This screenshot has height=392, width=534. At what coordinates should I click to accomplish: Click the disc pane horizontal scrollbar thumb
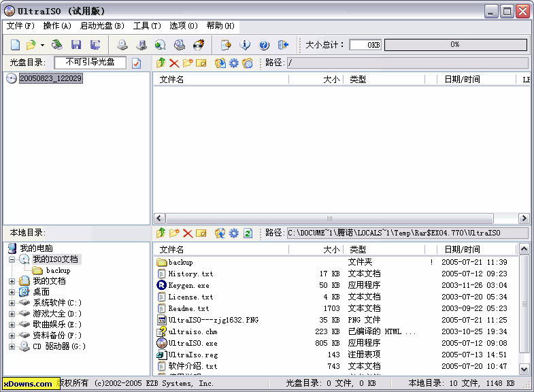[x=329, y=218]
